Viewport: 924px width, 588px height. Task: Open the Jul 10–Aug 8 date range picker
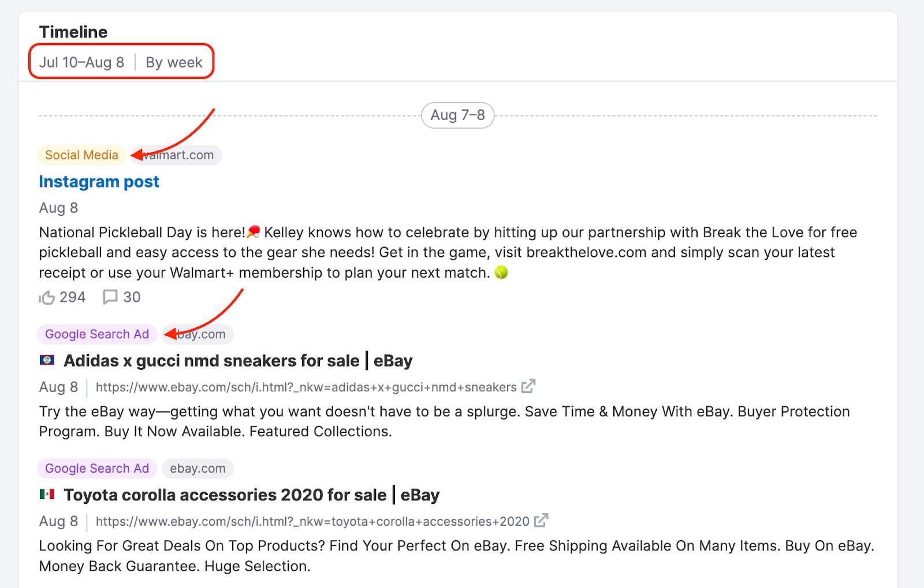coord(82,62)
